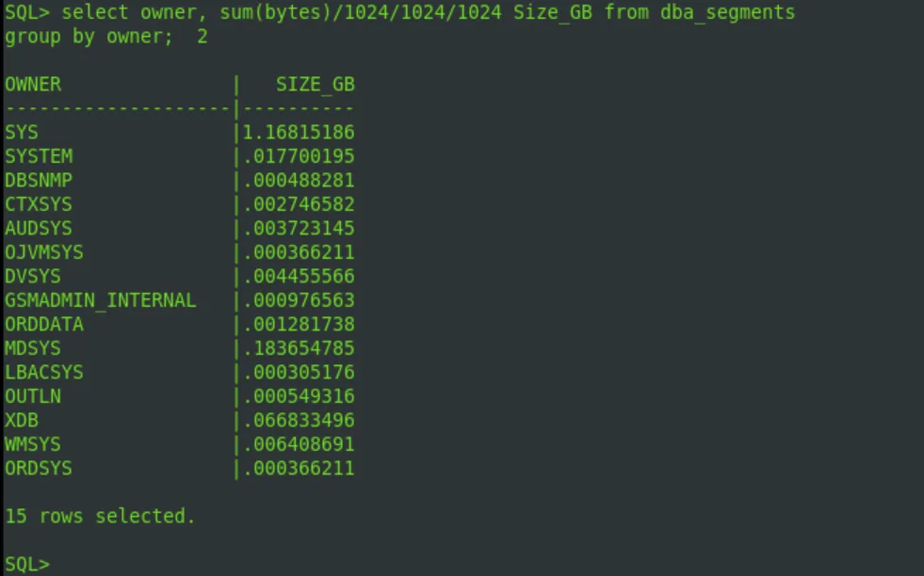Image resolution: width=924 pixels, height=576 pixels.
Task: Click the GSMADMIN_INTERNAL owner entry
Action: (101, 300)
